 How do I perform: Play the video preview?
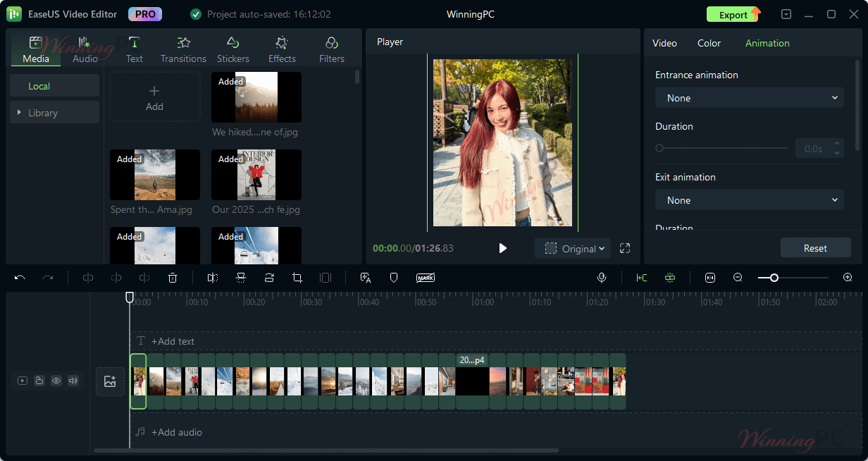click(502, 248)
